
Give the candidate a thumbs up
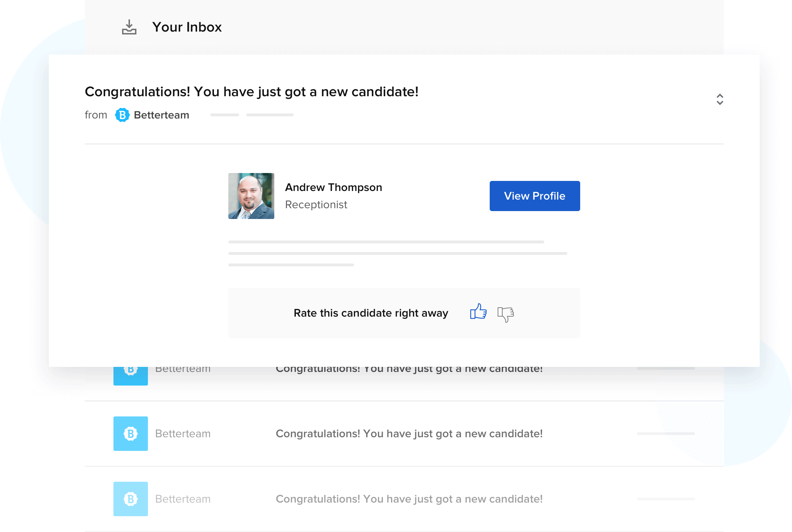click(x=478, y=312)
